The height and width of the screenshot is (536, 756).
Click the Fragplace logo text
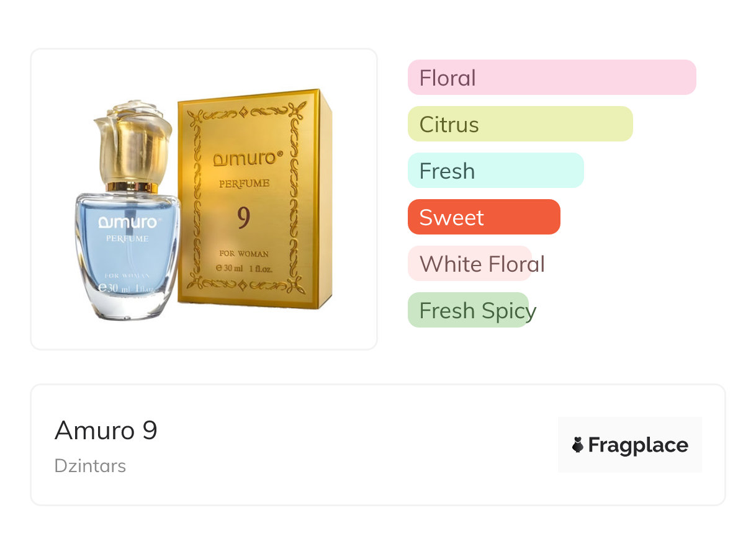[x=638, y=445]
